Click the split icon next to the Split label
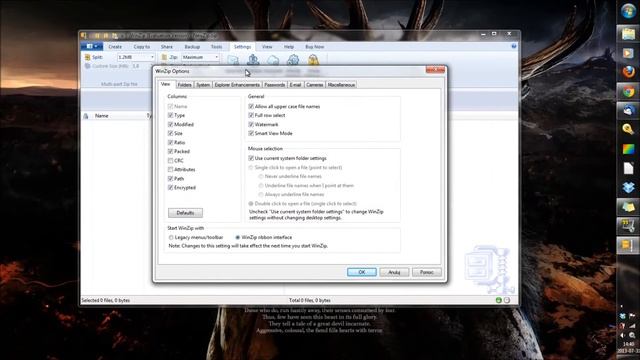The width and height of the screenshot is (640, 360). (x=87, y=57)
